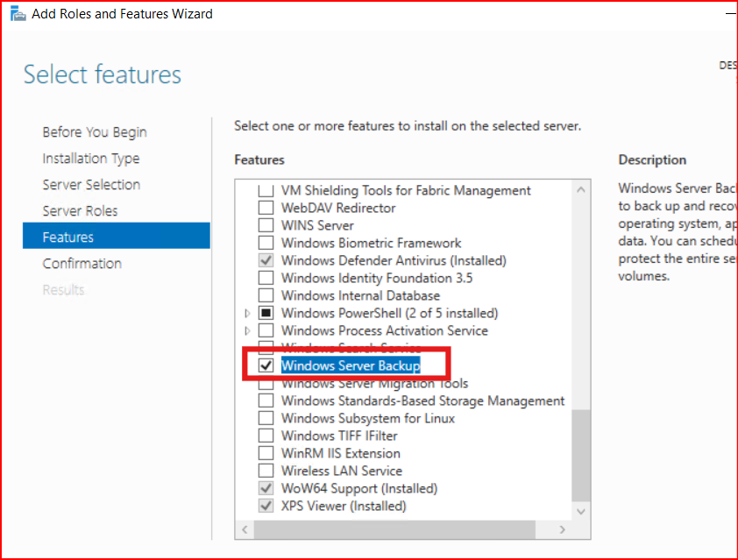Select Windows Identity Foundation 3.5 checkbox
Image resolution: width=738 pixels, height=560 pixels.
coord(266,278)
